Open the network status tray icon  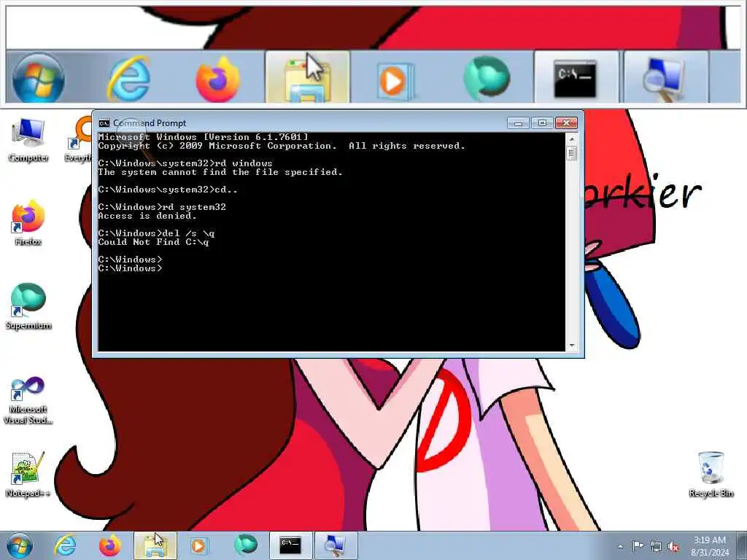[656, 547]
